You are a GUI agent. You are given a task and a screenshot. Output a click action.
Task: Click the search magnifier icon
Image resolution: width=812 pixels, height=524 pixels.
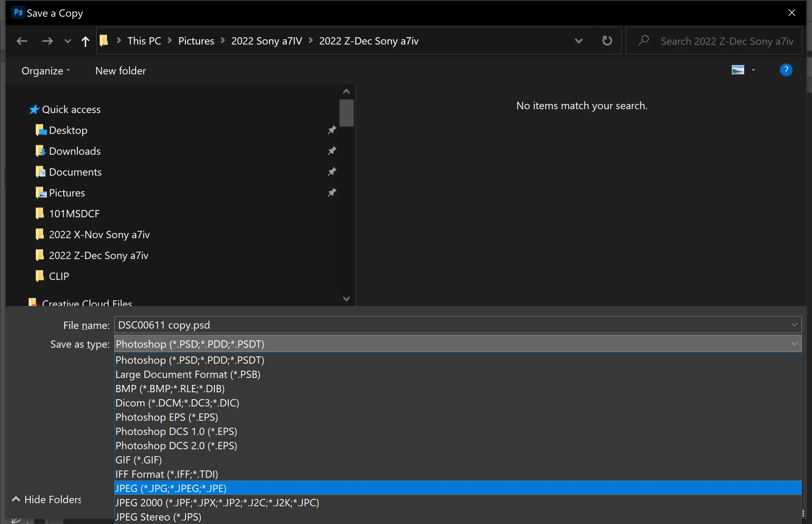643,41
